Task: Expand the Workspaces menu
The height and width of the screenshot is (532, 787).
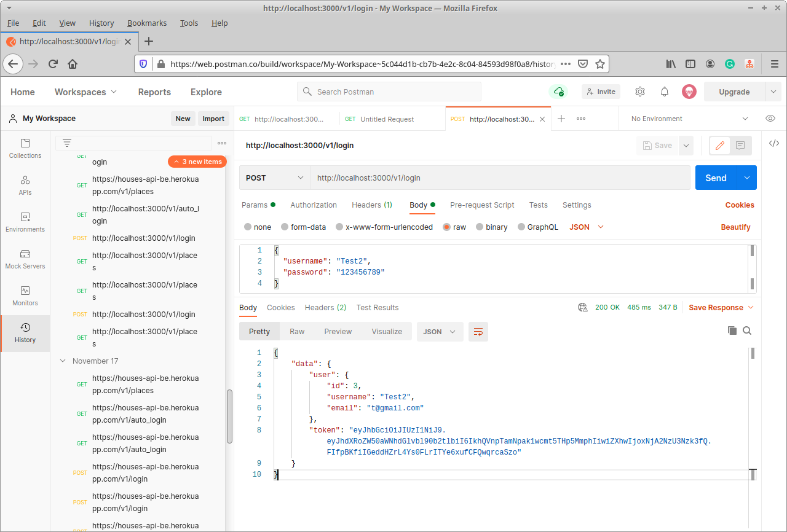Action: (85, 92)
